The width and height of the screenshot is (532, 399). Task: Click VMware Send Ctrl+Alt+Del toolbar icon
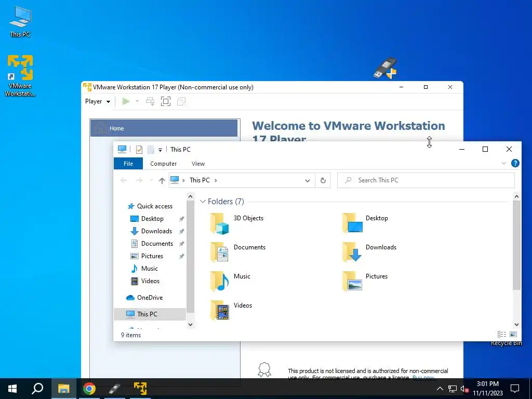coord(150,101)
